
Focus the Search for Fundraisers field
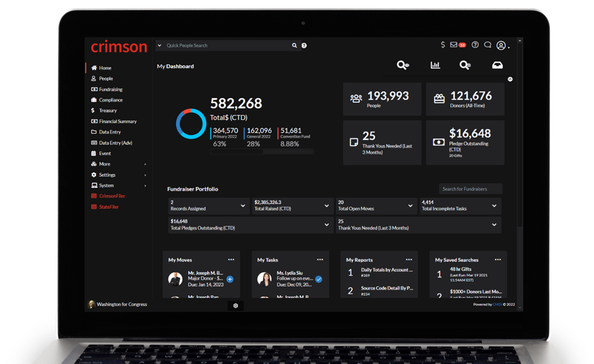pyautogui.click(x=471, y=189)
